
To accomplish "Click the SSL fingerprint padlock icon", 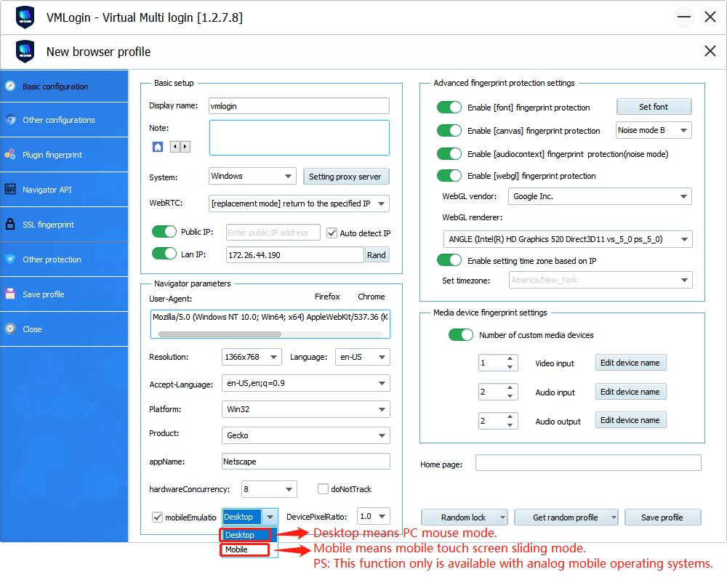I will pos(10,225).
